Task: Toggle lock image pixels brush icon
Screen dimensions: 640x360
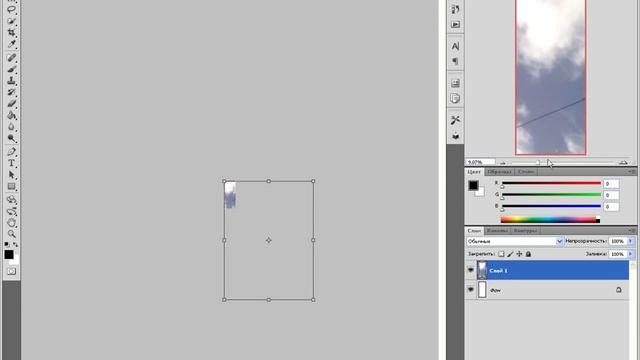Action: (510, 254)
